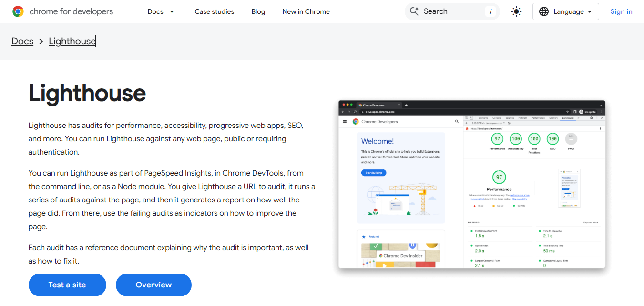Viewport: 644px width, 306px height.
Task: Click the SEO score 100 gauge
Action: click(552, 139)
